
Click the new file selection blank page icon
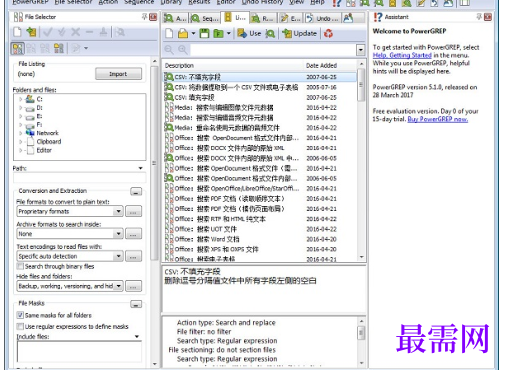point(17,32)
